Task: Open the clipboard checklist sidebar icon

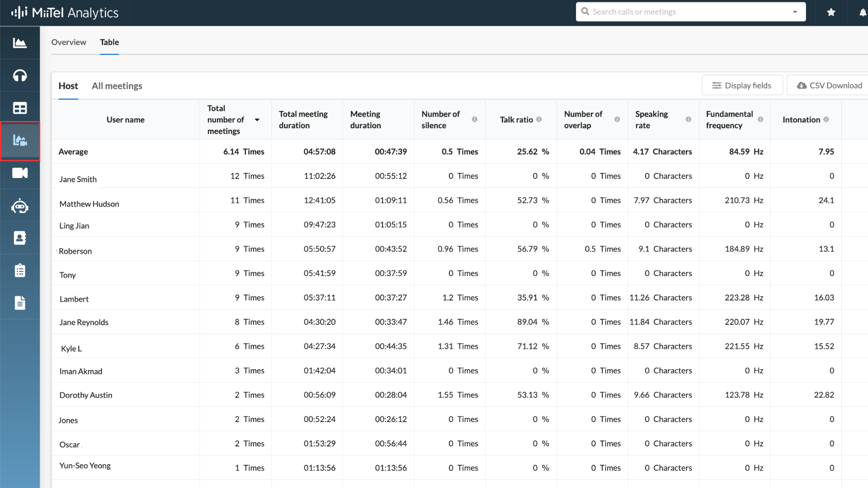Action: point(20,270)
